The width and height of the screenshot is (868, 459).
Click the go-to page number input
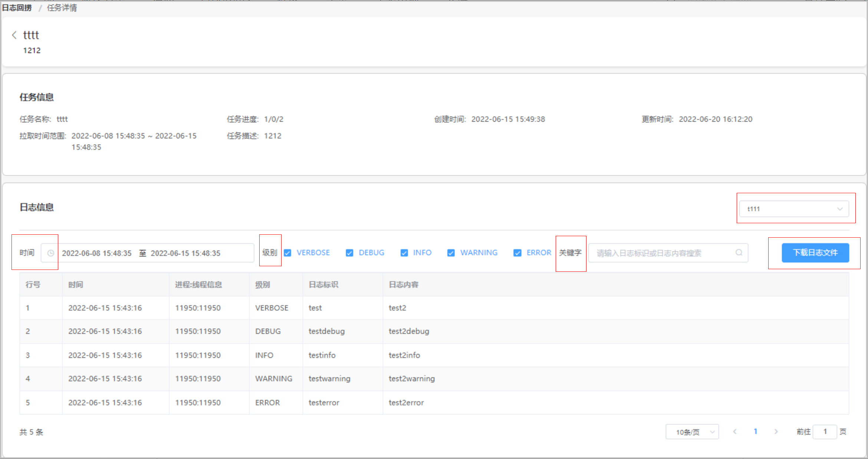[x=825, y=432]
